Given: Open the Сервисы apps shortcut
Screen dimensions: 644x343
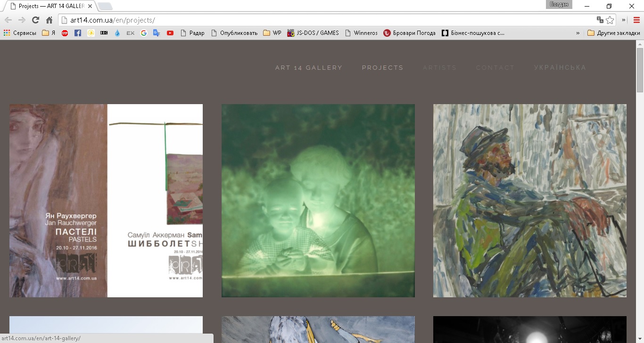Looking at the screenshot, I should coord(20,33).
